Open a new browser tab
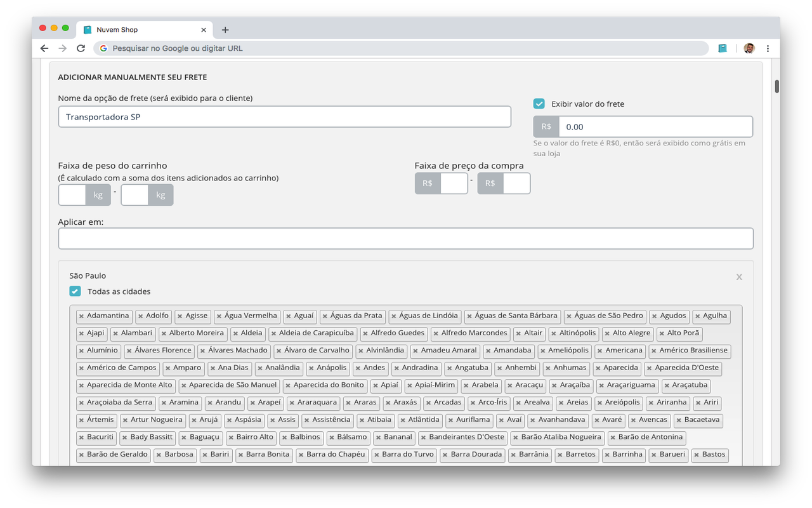Image resolution: width=812 pixels, height=508 pixels. click(x=225, y=29)
